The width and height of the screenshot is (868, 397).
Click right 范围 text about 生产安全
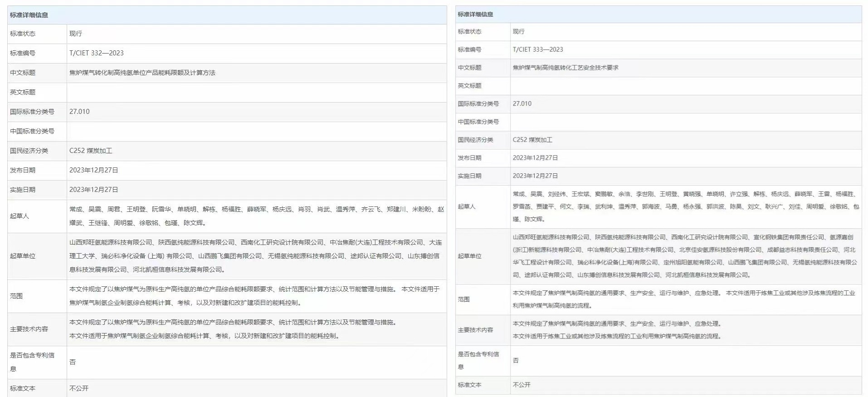tap(684, 299)
